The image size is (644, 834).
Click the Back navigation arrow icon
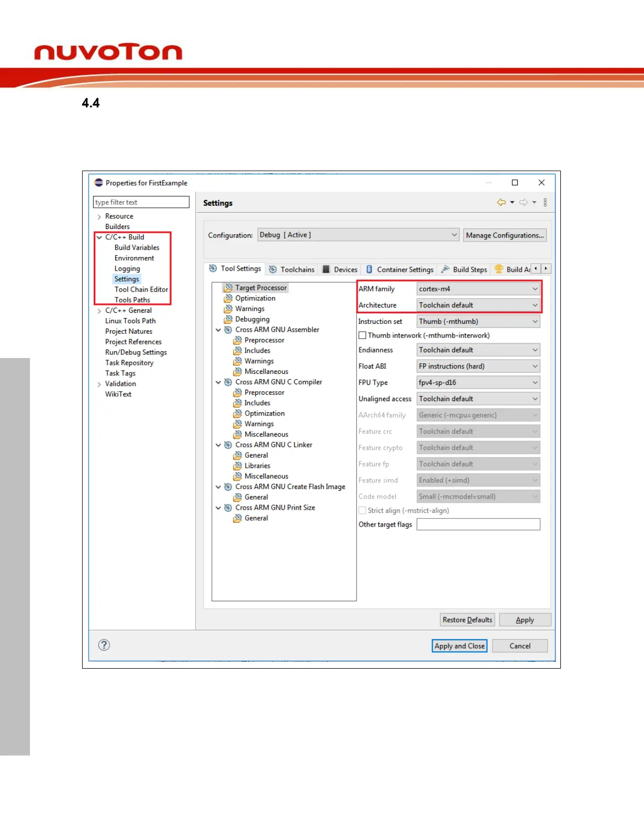[501, 202]
